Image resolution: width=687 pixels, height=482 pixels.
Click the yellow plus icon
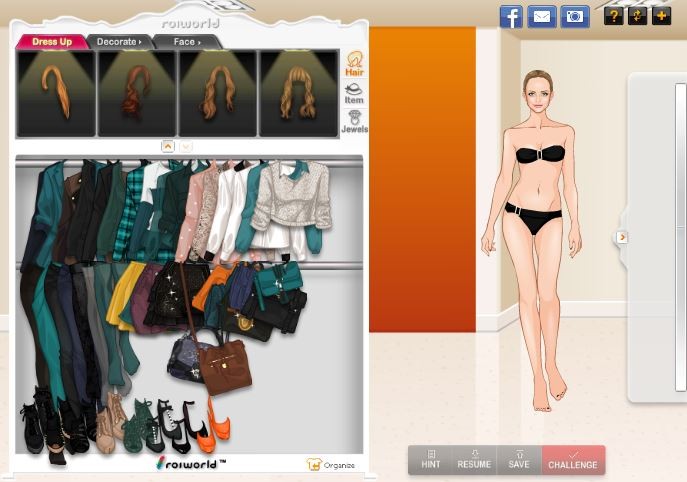click(660, 16)
